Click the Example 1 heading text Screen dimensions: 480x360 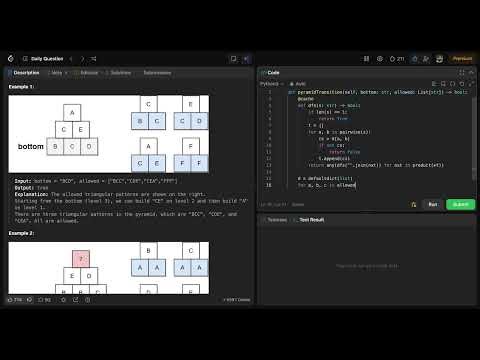coord(21,87)
